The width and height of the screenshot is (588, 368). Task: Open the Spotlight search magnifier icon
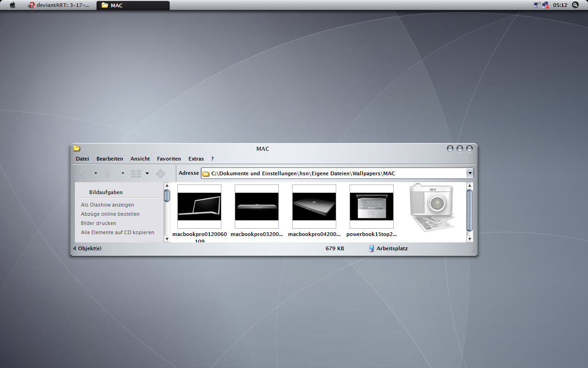coord(575,5)
